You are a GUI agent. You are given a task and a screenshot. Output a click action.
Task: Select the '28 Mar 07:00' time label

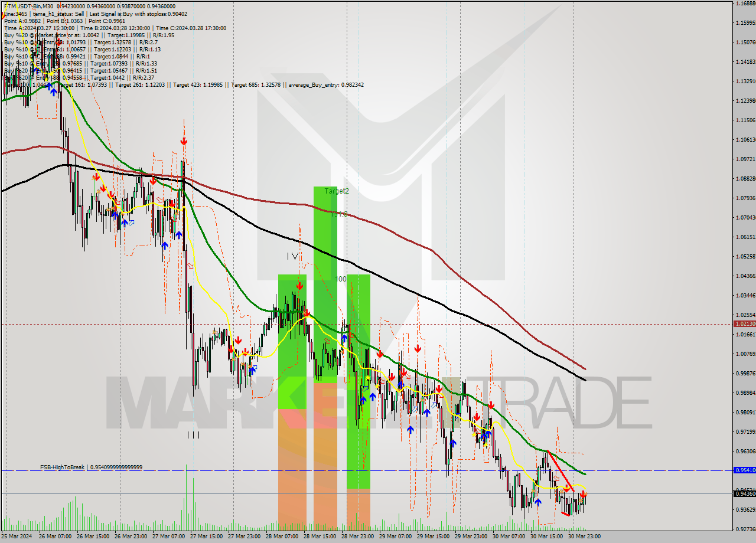click(x=282, y=537)
